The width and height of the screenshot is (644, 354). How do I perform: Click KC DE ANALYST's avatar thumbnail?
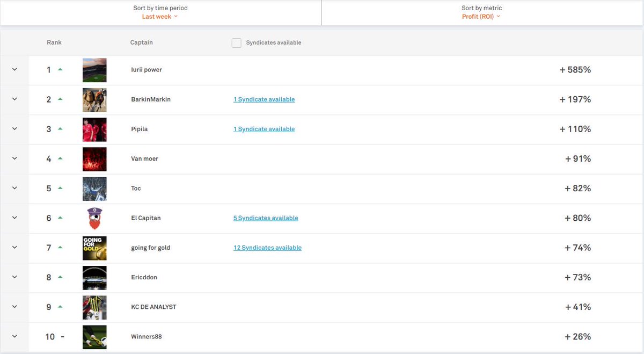click(94, 307)
